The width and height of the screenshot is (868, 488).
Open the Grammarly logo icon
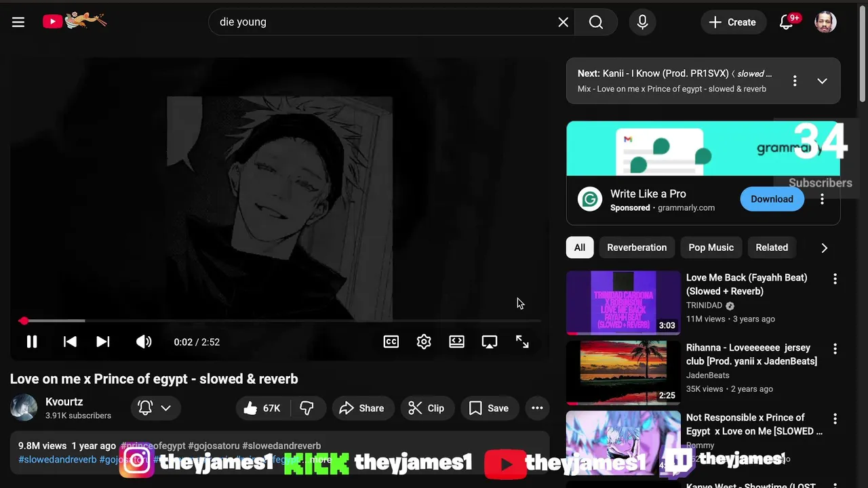tap(590, 199)
